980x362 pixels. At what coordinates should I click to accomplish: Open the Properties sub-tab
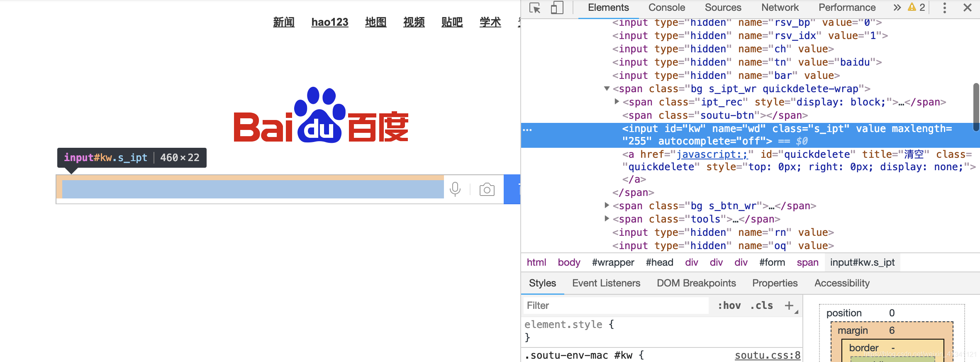tap(775, 283)
